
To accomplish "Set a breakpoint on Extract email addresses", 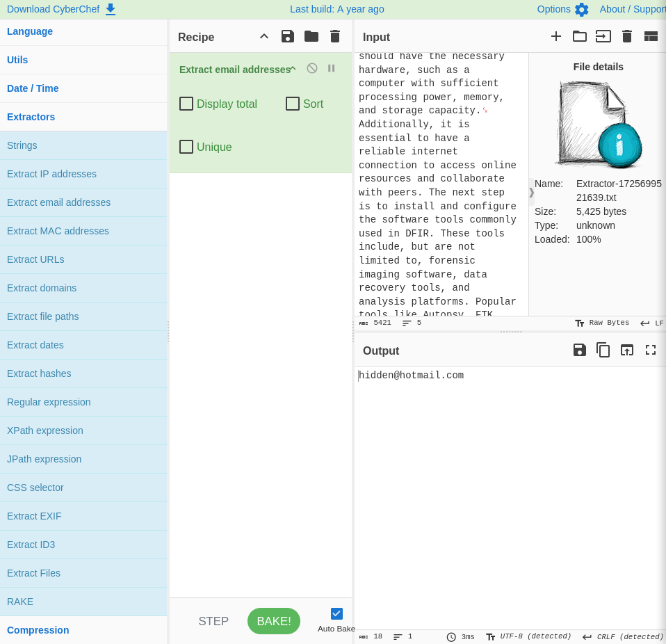I will [x=332, y=68].
